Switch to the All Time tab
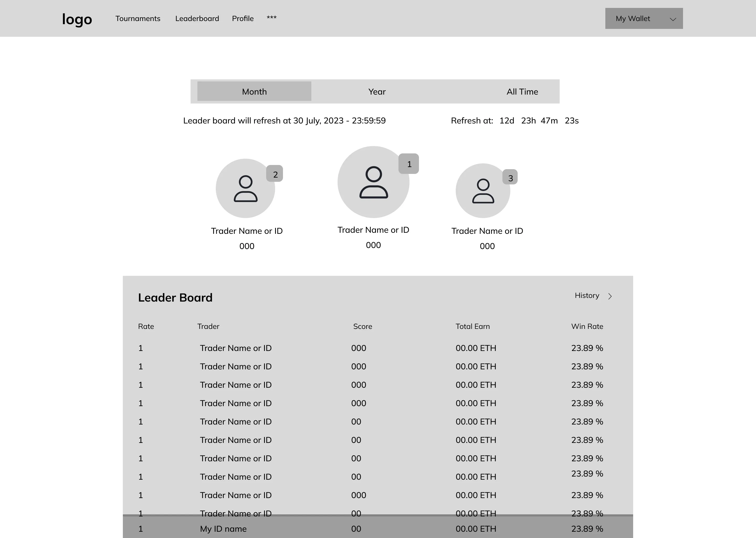Image resolution: width=756 pixels, height=538 pixels. [522, 92]
